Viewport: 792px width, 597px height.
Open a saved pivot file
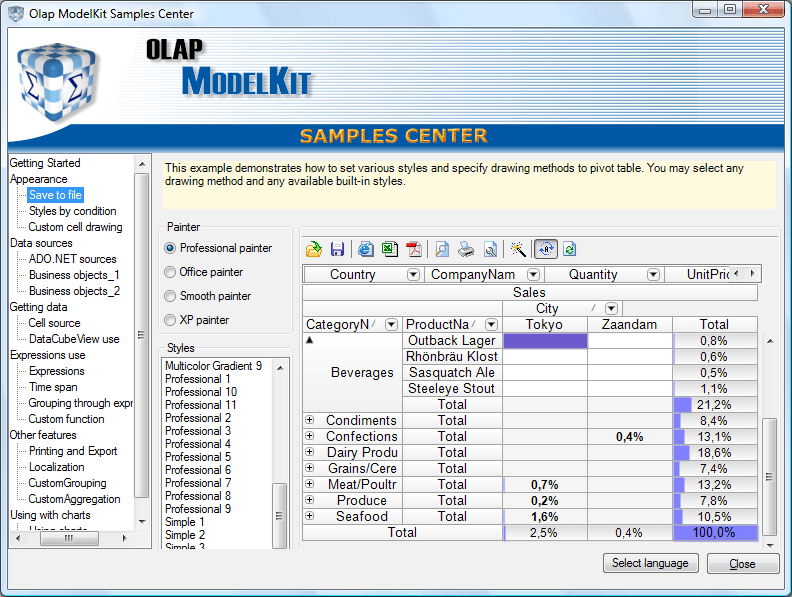(314, 249)
